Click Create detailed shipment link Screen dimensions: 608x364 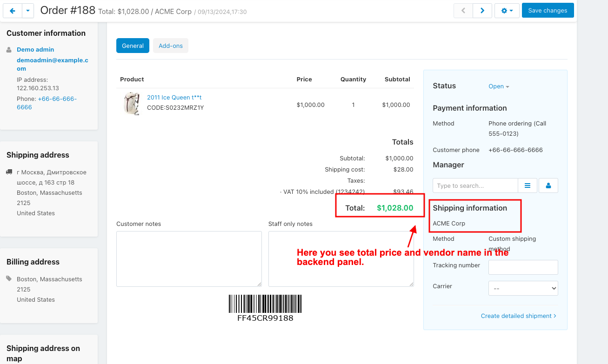point(519,316)
